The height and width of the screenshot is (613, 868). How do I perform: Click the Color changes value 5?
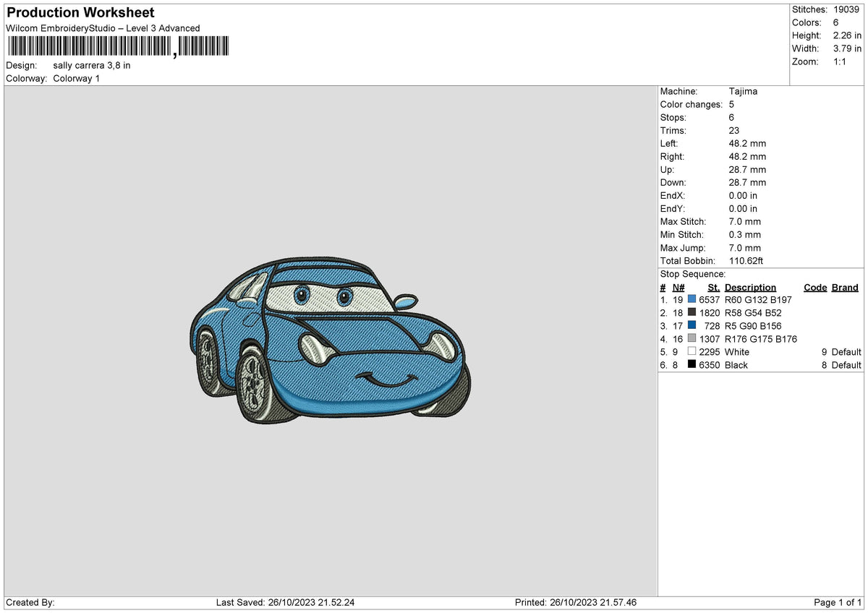(x=732, y=105)
